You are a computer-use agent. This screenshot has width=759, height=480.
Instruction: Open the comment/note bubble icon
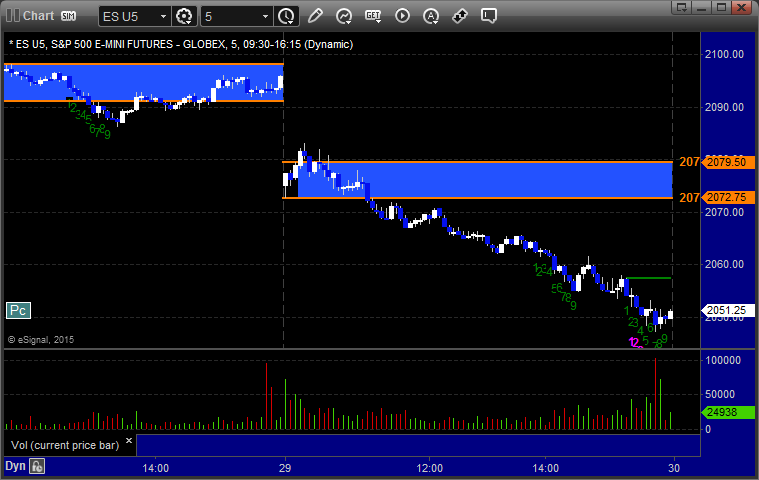(489, 16)
